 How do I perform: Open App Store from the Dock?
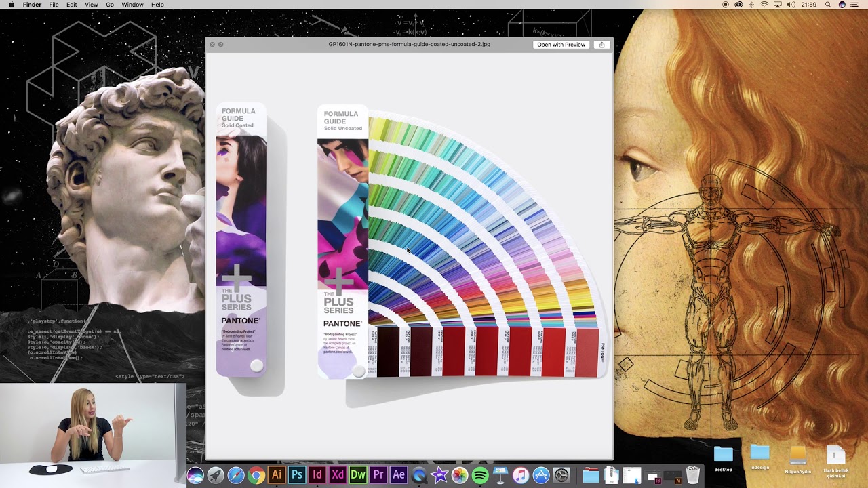click(541, 475)
